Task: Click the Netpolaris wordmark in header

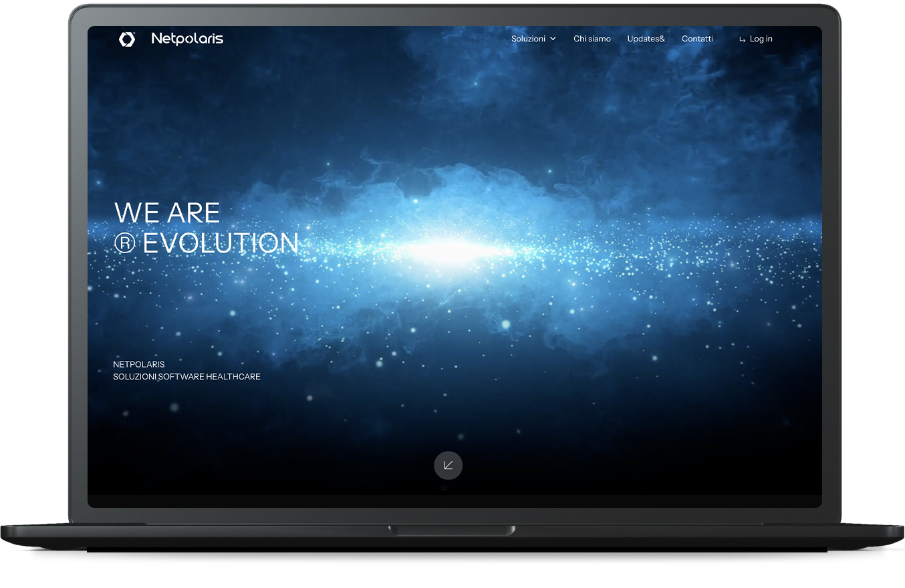Action: point(187,39)
